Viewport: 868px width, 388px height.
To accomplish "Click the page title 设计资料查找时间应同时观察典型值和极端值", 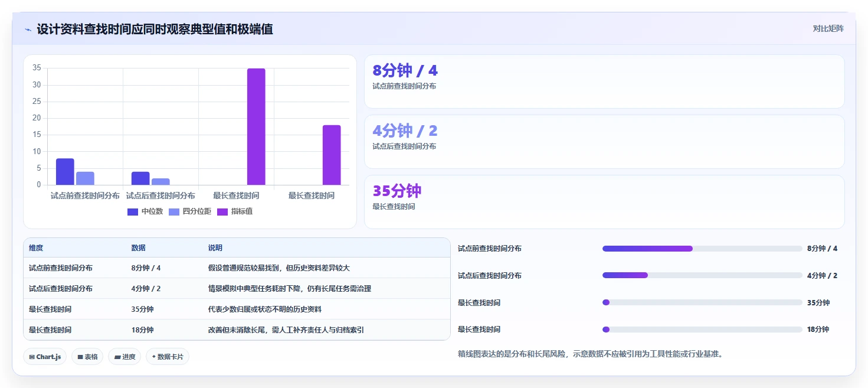I will coord(155,29).
